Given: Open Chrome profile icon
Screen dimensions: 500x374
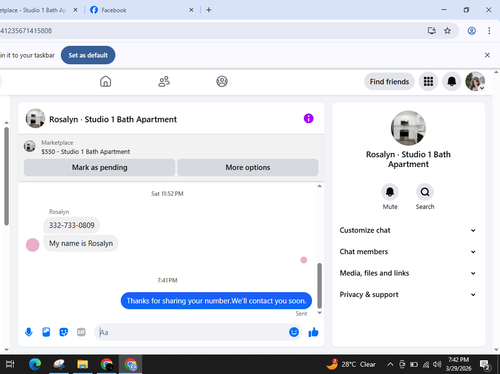Looking at the screenshot, I should 471,31.
